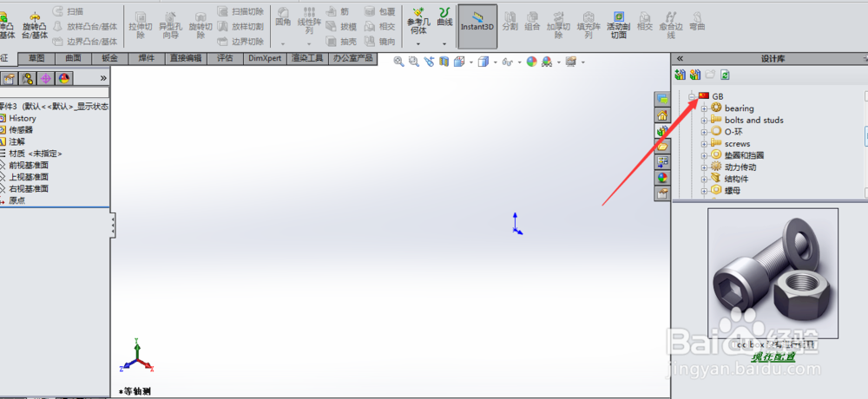The image size is (868, 399).
Task: Switch to the 焊件 weldments tab
Action: [147, 59]
